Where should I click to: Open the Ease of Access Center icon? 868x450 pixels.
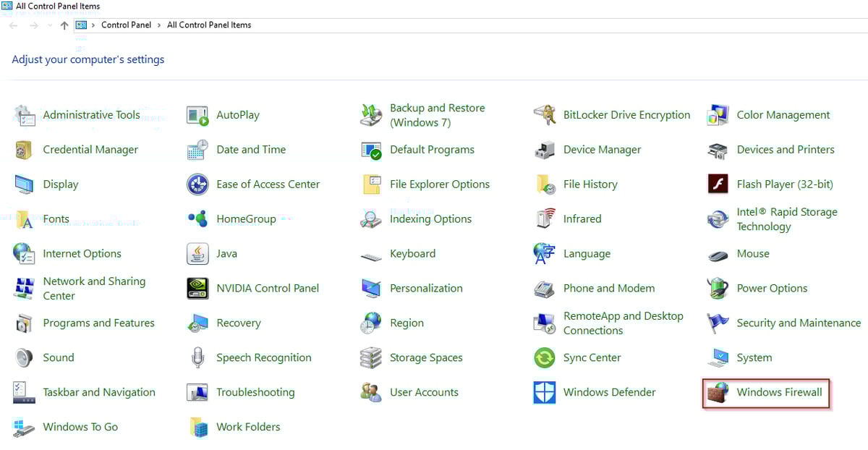[x=197, y=184]
